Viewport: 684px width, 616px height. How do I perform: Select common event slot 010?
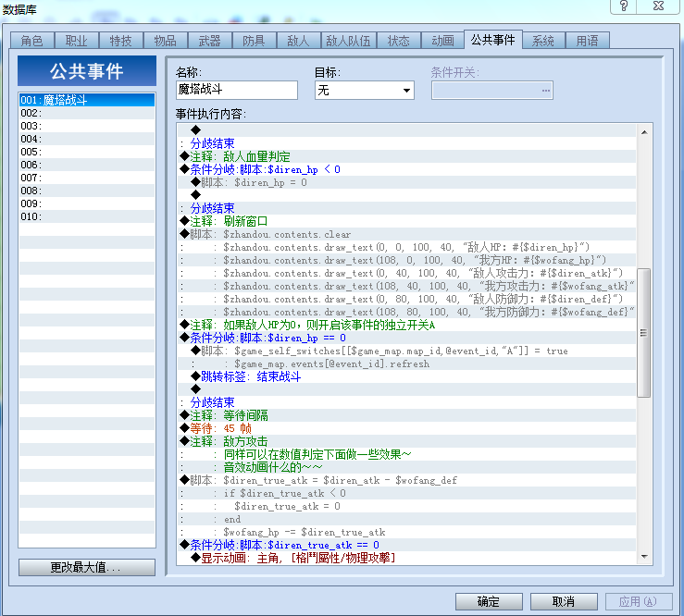tap(87, 216)
